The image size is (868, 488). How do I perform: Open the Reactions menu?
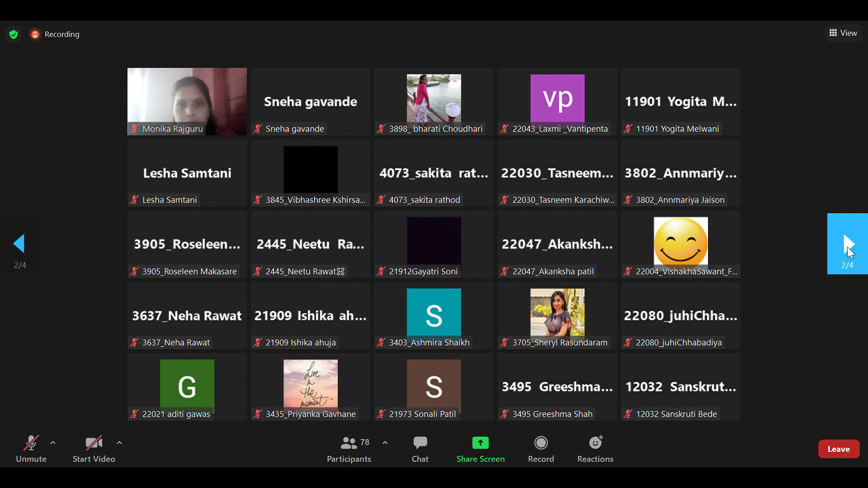[x=595, y=449]
